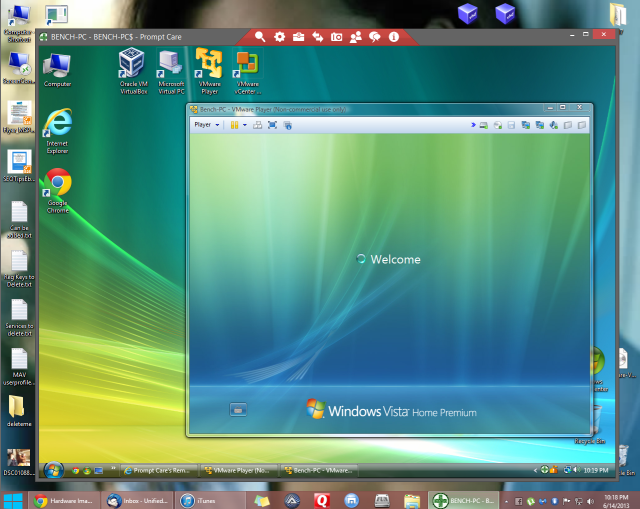Open deleteme folder on host desktop
Image resolution: width=640 pixels, height=509 pixels.
point(19,411)
